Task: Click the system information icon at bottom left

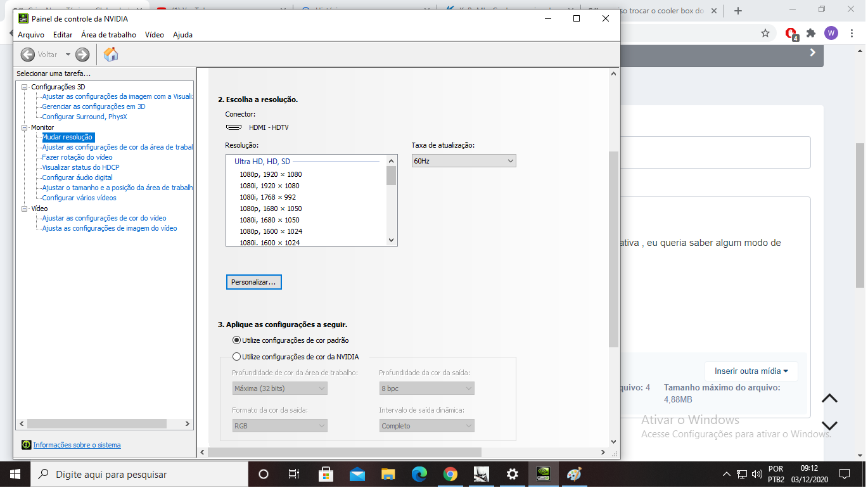Action: pyautogui.click(x=26, y=445)
